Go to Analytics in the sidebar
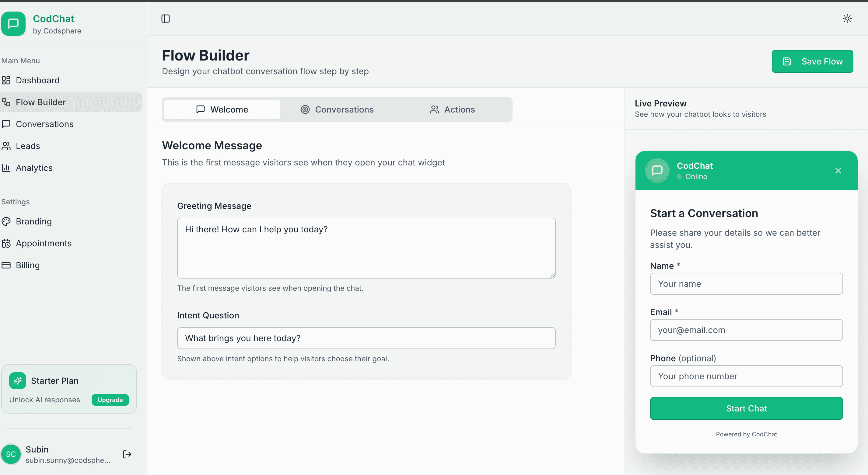Image resolution: width=868 pixels, height=475 pixels. (34, 168)
